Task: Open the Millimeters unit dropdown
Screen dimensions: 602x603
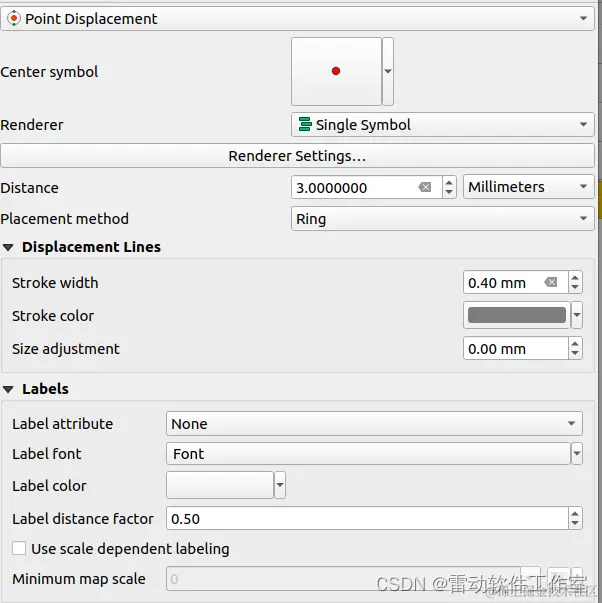Action: pyautogui.click(x=529, y=187)
